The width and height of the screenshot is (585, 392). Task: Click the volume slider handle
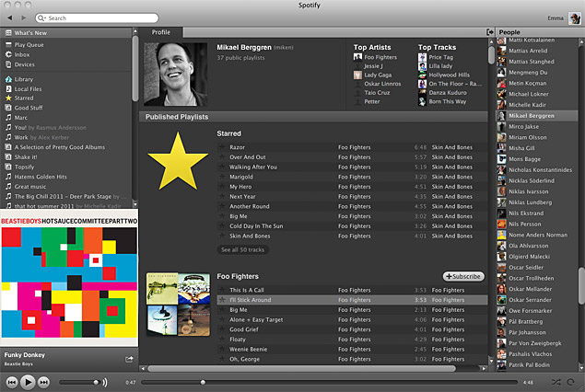click(96, 381)
